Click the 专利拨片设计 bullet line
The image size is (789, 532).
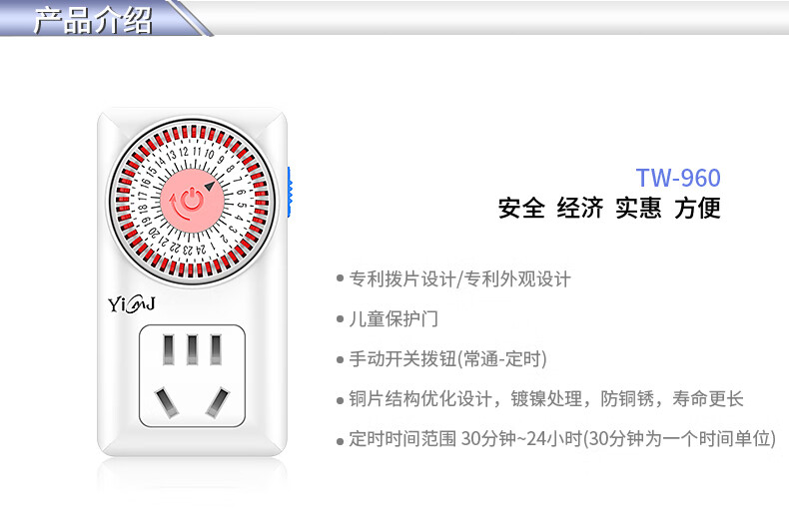[x=453, y=279]
